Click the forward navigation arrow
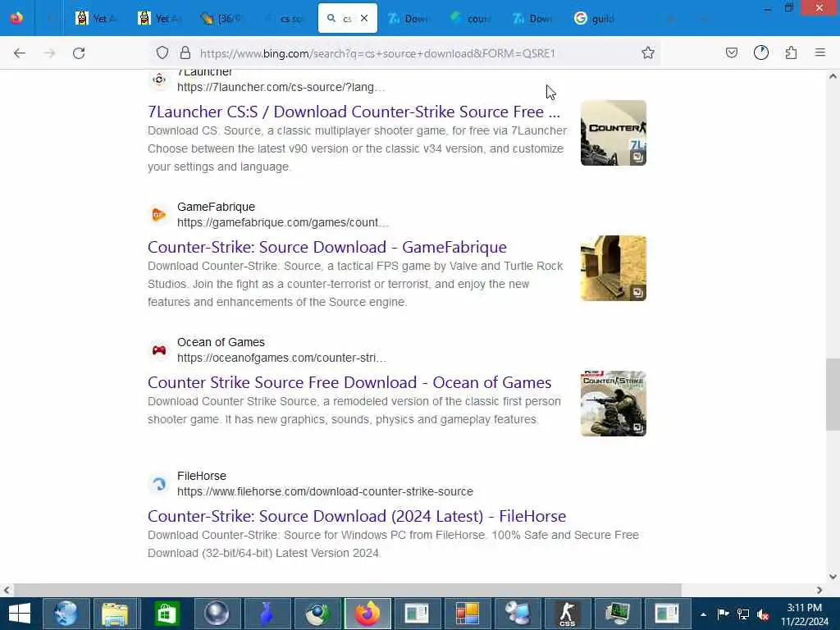840x630 pixels. coord(49,53)
